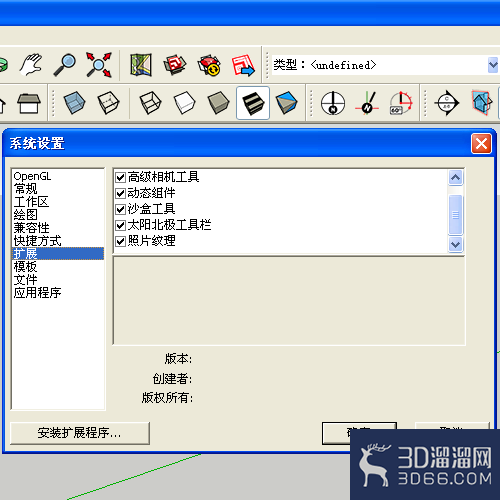Viewport: 500px width, 500px height.
Task: Open the Add Location map icon
Action: (x=141, y=65)
